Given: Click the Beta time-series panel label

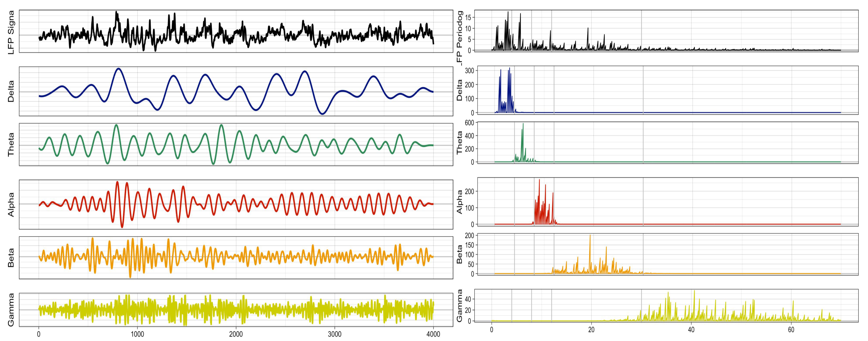Looking at the screenshot, I should point(11,258).
